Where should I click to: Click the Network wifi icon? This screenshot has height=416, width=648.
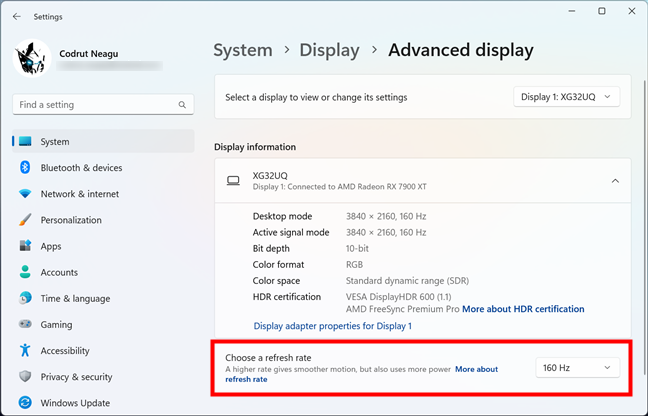[25, 194]
